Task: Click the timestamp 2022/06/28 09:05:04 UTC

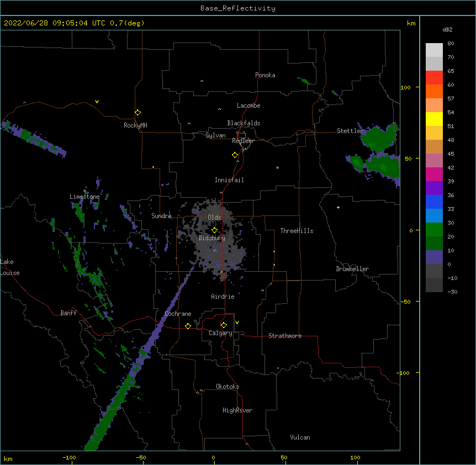Action: click(x=55, y=23)
